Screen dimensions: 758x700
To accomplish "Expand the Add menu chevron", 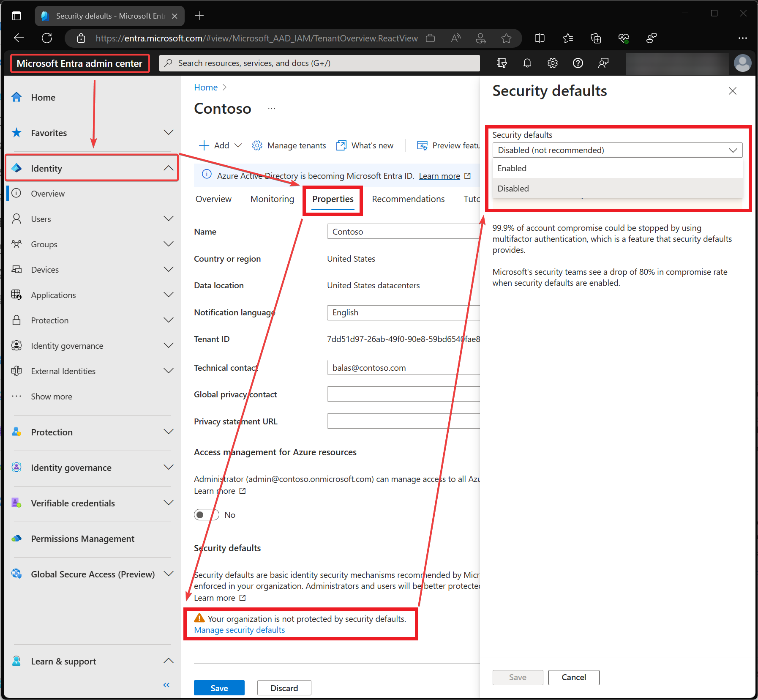I will click(238, 145).
